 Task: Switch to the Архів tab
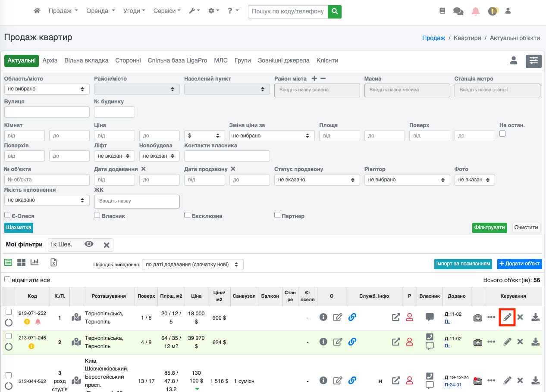coord(50,61)
